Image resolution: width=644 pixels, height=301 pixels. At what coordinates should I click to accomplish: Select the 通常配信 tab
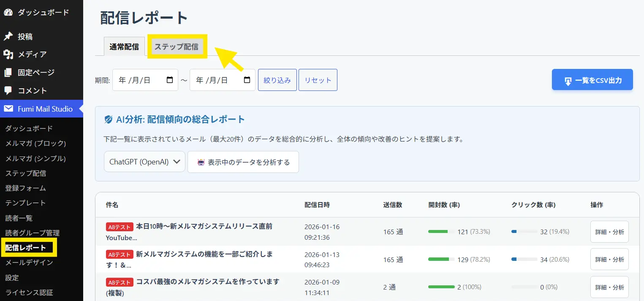(124, 47)
